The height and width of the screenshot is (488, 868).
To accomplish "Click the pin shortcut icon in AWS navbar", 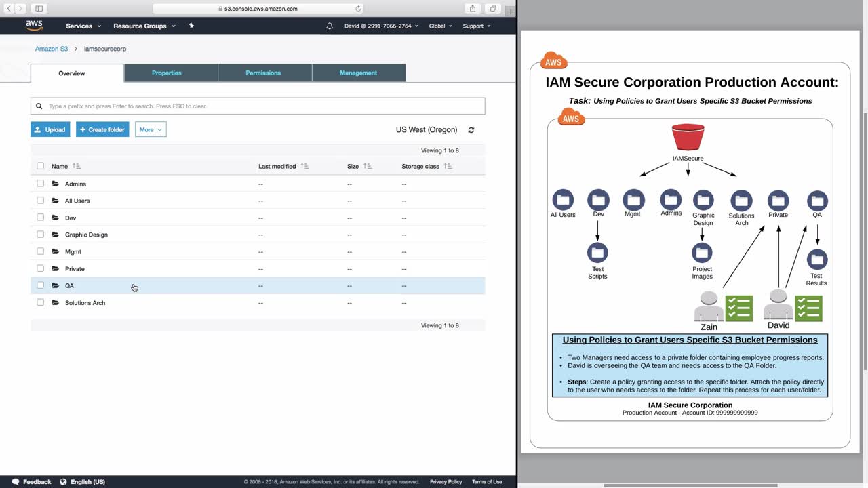I will coord(191,26).
